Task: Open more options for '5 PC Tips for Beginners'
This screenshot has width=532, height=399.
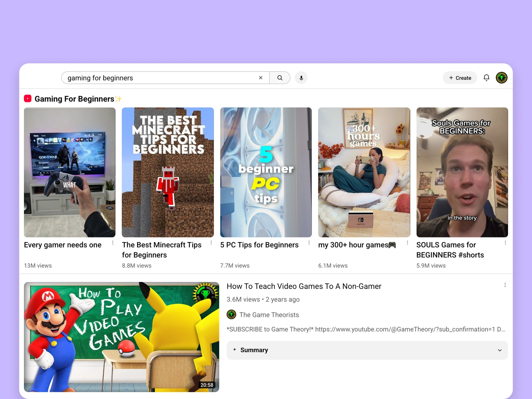Action: click(x=309, y=243)
